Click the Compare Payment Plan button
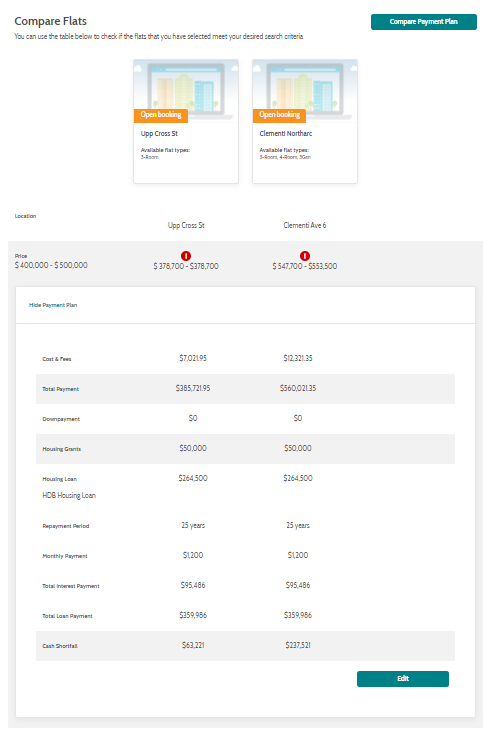 coord(424,22)
